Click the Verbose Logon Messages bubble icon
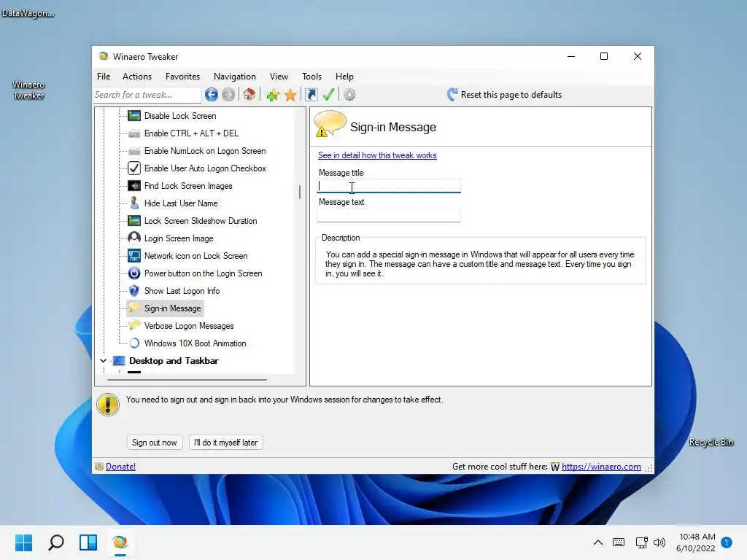Image resolution: width=747 pixels, height=560 pixels. (x=134, y=326)
